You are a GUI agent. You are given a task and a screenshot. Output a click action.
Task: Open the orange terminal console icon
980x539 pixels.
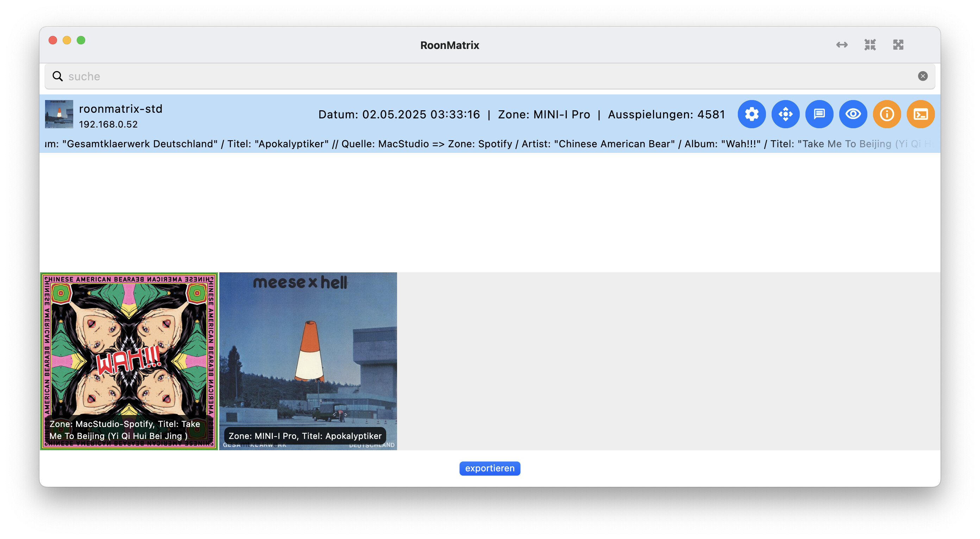921,114
